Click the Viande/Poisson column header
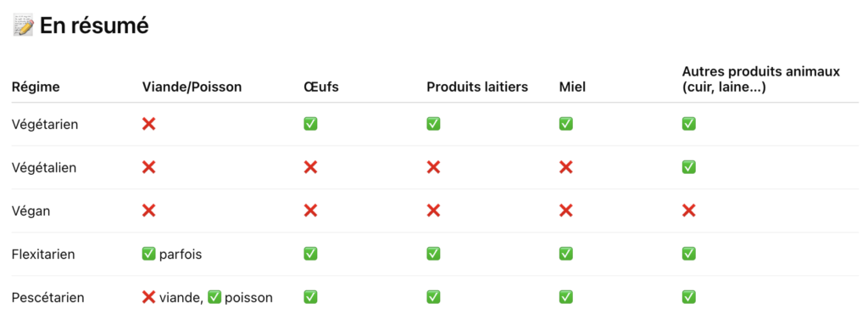 click(x=192, y=87)
